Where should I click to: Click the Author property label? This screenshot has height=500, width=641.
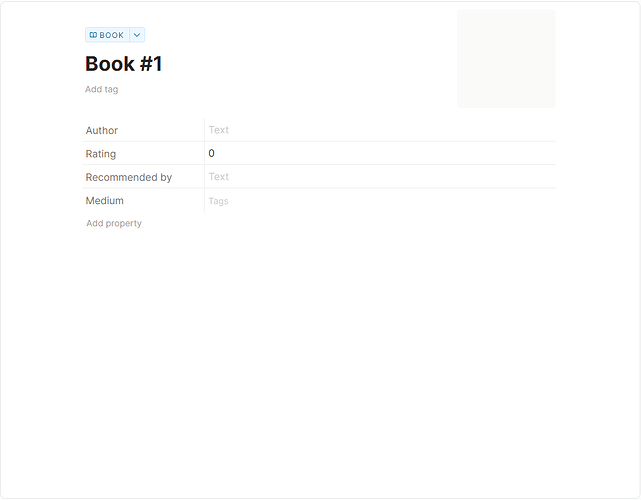[102, 130]
